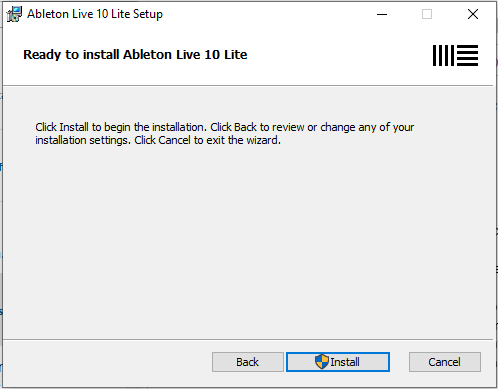Cancel the Ableton Live setup wizard

point(445,362)
